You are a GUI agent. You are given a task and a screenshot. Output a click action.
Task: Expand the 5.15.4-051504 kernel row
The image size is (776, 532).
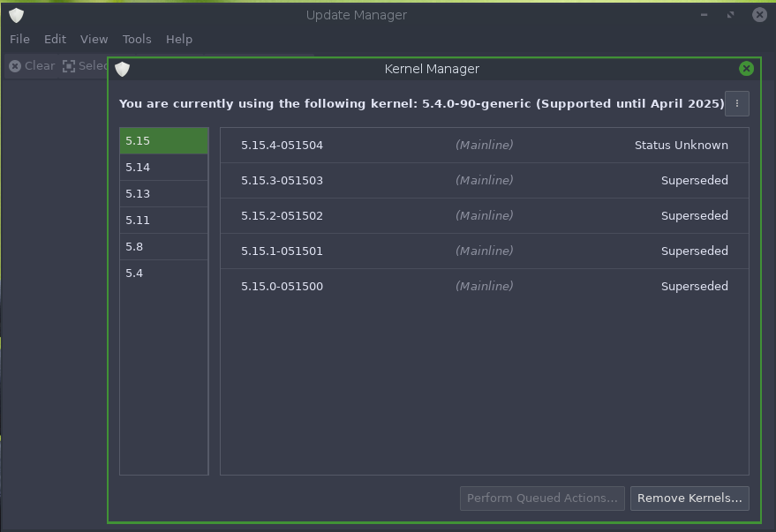point(484,146)
